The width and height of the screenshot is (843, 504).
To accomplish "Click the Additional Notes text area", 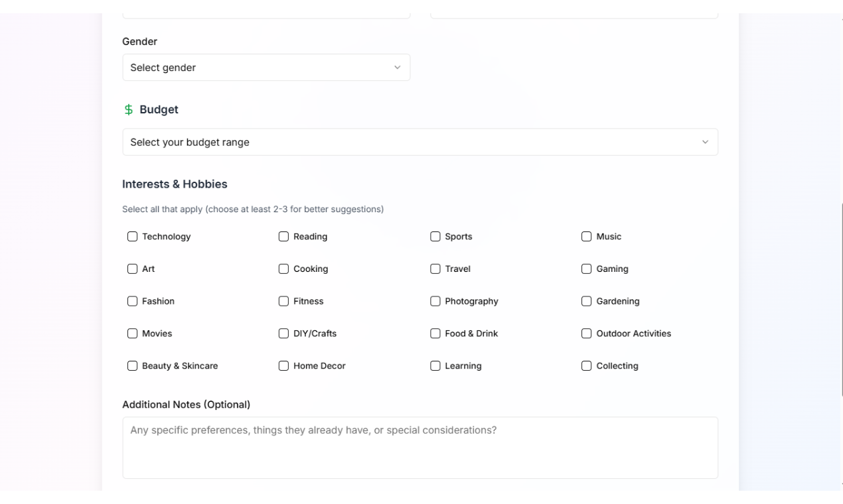I will click(420, 448).
